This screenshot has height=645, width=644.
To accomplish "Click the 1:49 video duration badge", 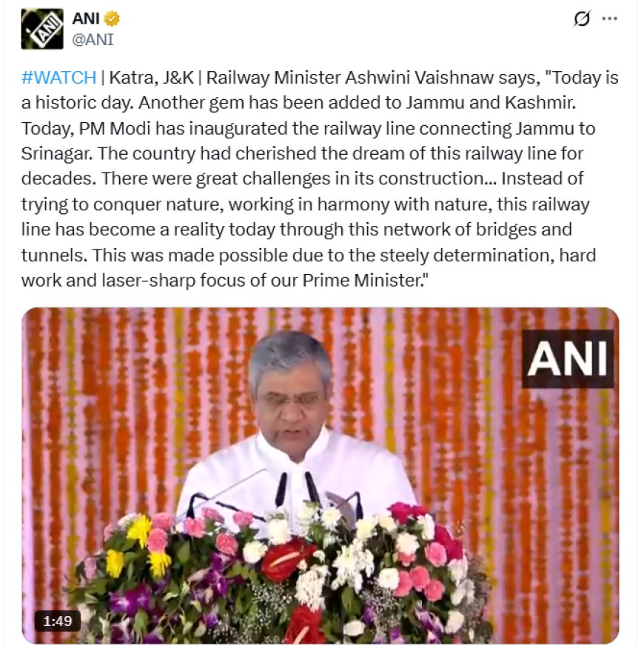I will point(58,621).
